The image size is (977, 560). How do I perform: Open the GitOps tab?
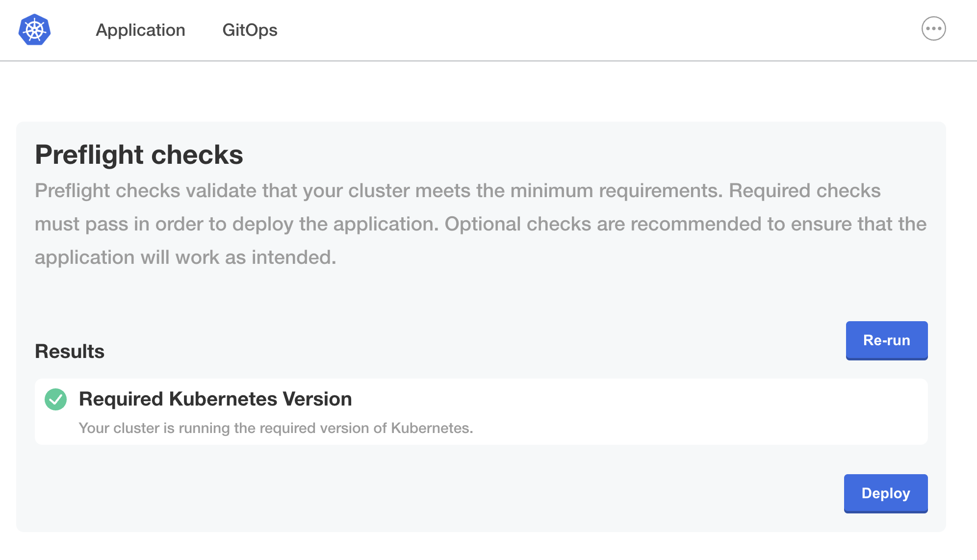tap(250, 30)
